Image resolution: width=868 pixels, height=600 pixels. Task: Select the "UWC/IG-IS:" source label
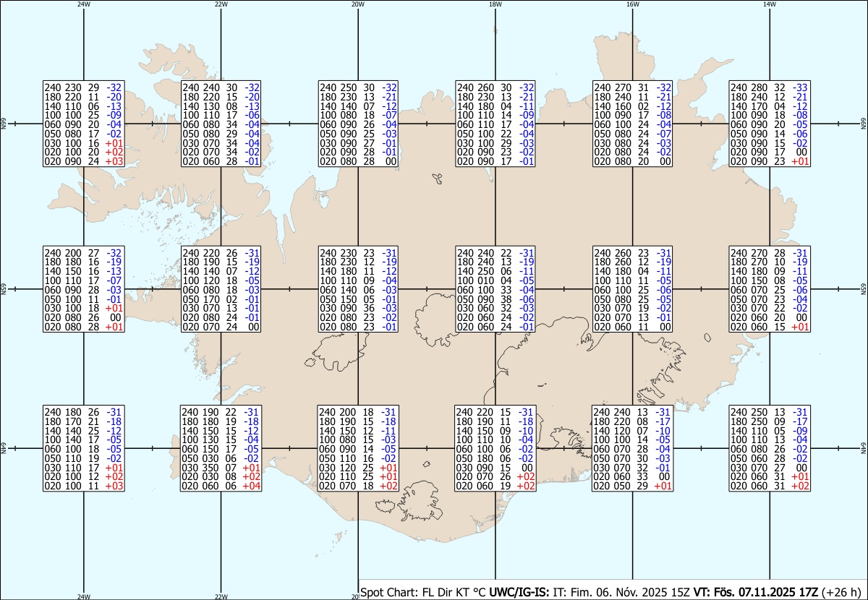[x=519, y=591]
